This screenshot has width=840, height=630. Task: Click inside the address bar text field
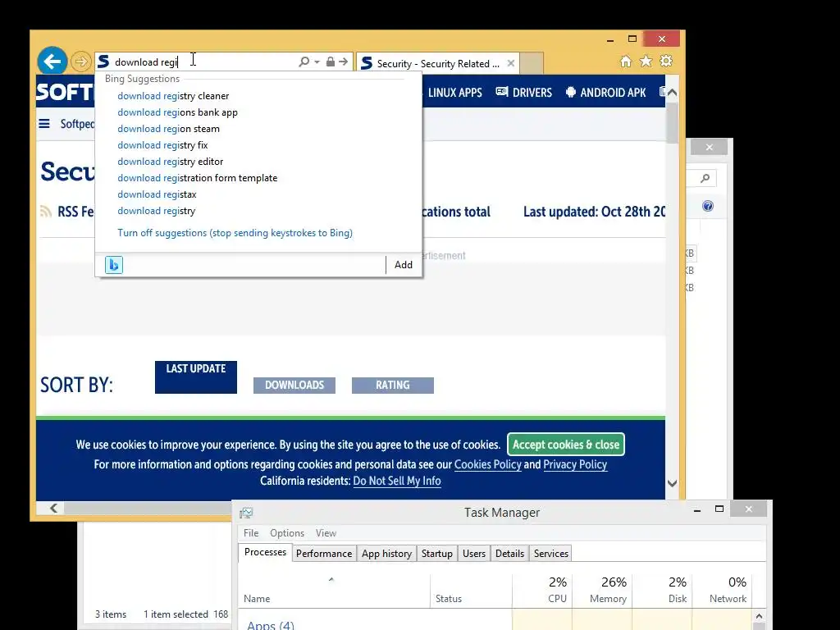pyautogui.click(x=203, y=62)
